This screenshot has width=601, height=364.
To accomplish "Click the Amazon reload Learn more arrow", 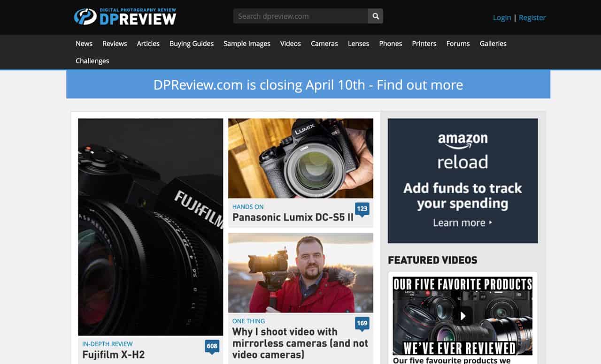I will (x=491, y=222).
